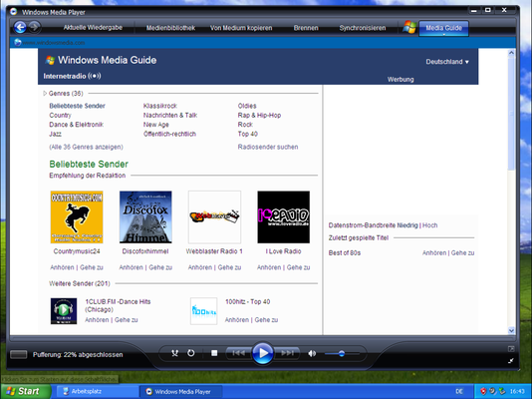Expand the Genres (36) triangle
This screenshot has height=399, width=532.
click(45, 93)
